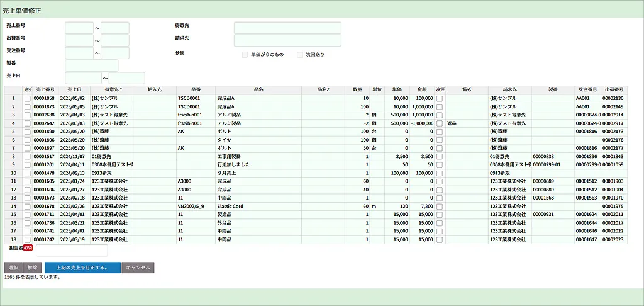Click the 数量 column header
The width and height of the screenshot is (644, 306).
[x=357, y=89]
